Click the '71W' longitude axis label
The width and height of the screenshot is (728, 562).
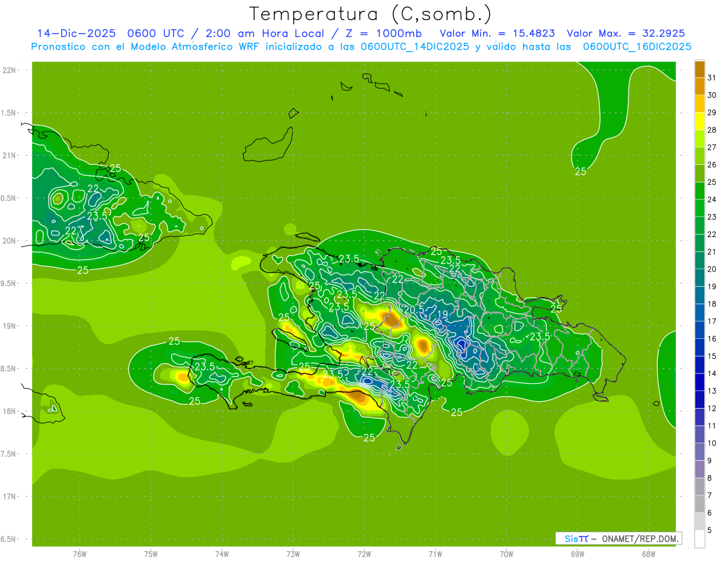435,554
